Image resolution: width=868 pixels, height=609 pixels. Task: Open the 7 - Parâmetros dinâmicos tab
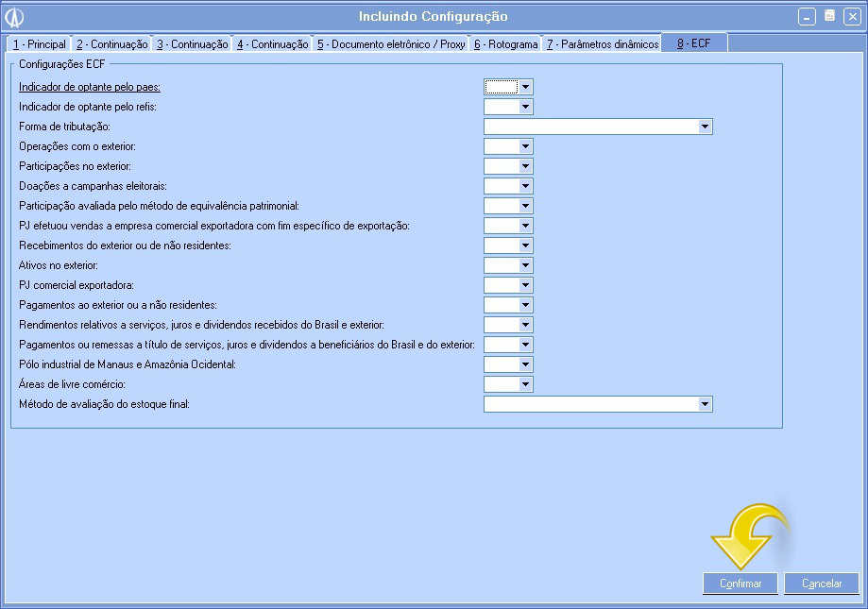(603, 44)
